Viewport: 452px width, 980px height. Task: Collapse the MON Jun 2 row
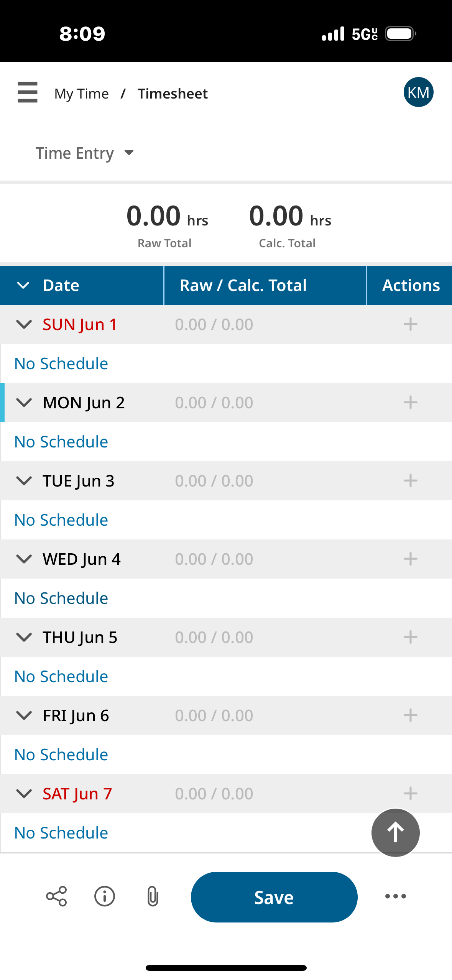click(x=24, y=403)
